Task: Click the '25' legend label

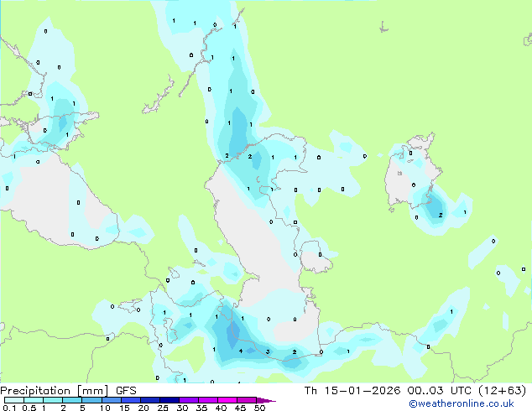Action: (163, 408)
